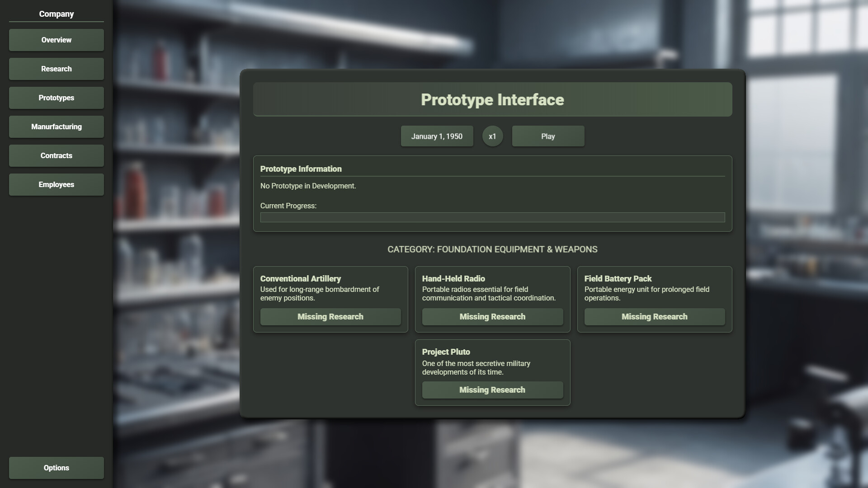The image size is (868, 488).
Task: Click Missing Research under Hand-Held Radio
Action: point(492,317)
